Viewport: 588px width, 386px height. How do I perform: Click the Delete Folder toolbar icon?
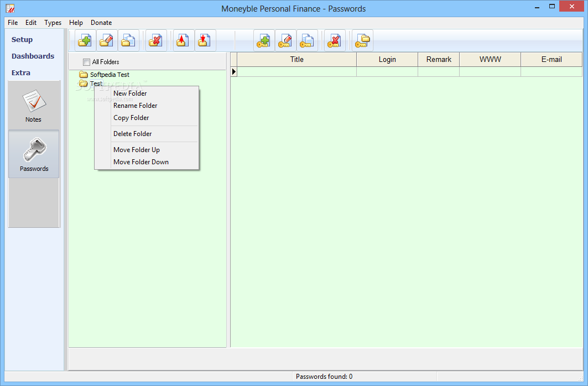[155, 40]
